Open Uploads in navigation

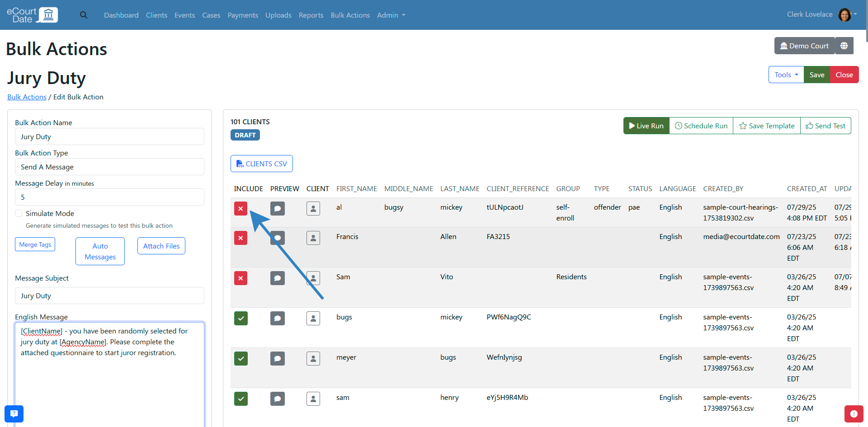278,15
